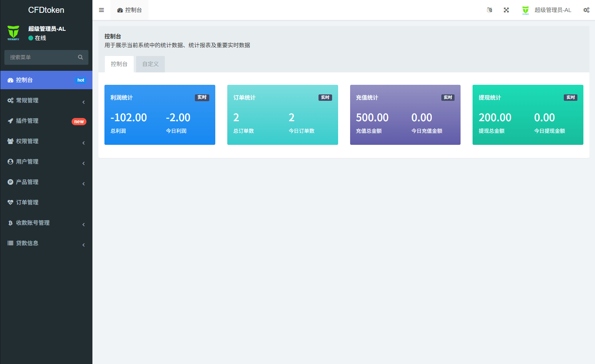Click the 超级管理员-AL profile link
Image resolution: width=595 pixels, height=364 pixels.
tap(553, 10)
